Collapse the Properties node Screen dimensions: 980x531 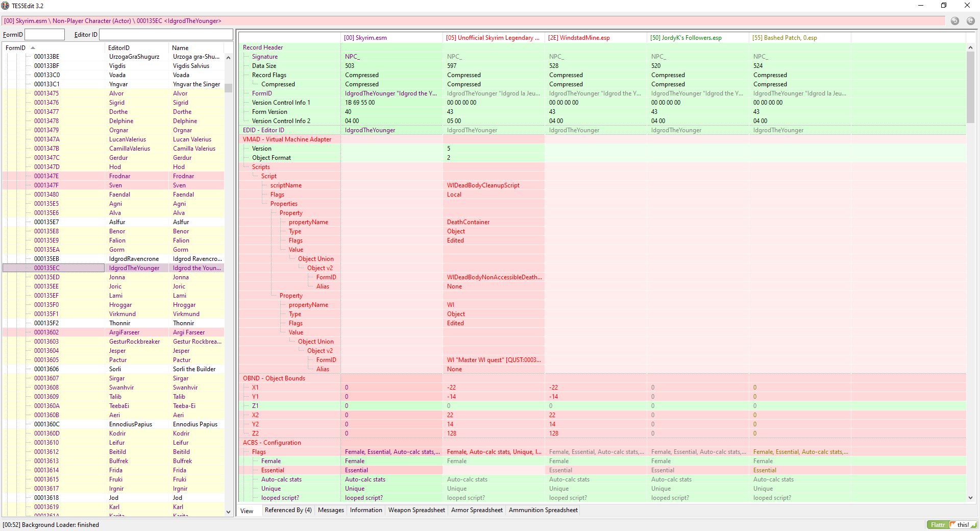pos(284,204)
